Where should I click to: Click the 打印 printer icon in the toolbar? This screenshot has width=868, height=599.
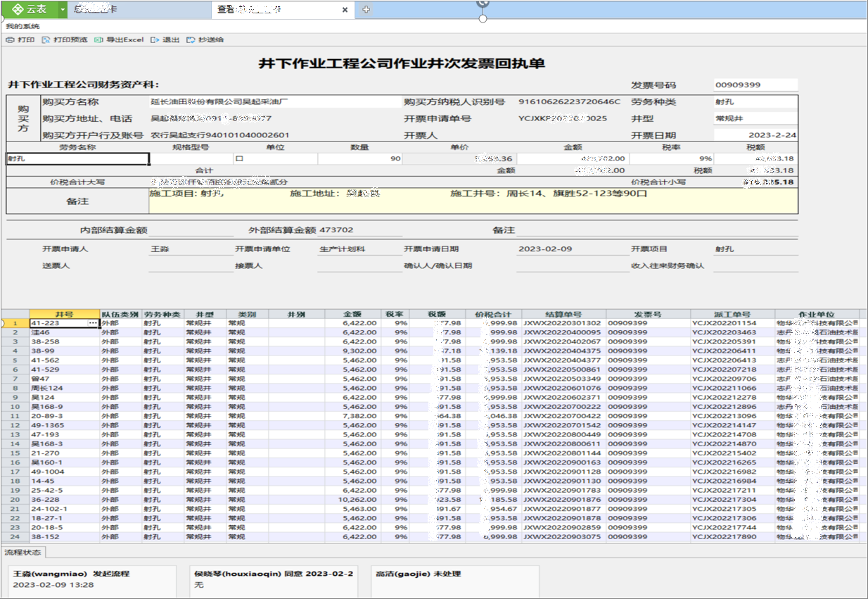[x=10, y=40]
